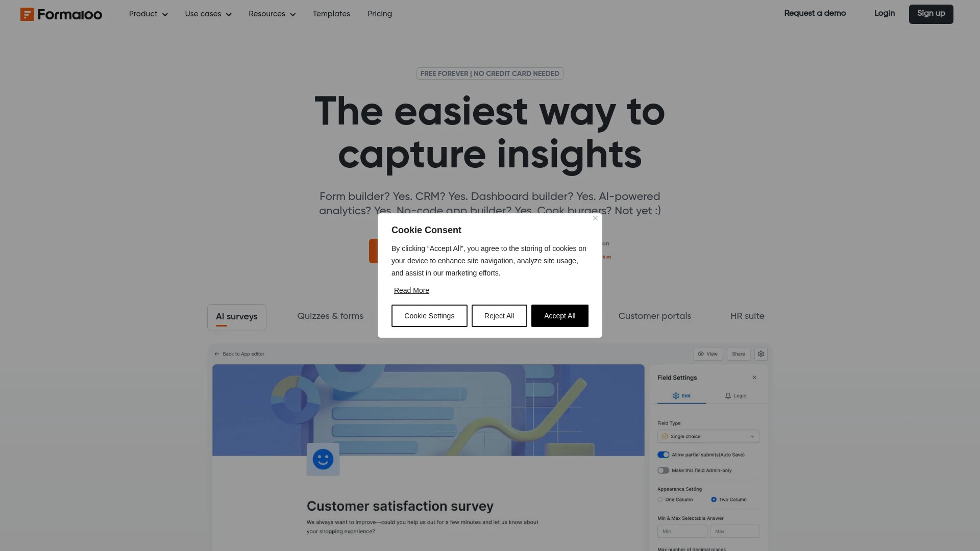
Task: Select the Quizzes and forms tab
Action: click(330, 316)
